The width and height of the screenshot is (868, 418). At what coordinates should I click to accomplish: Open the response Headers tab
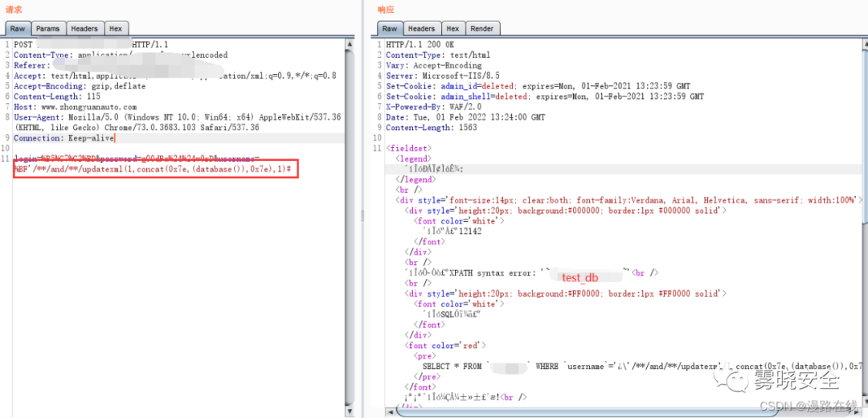point(421,28)
